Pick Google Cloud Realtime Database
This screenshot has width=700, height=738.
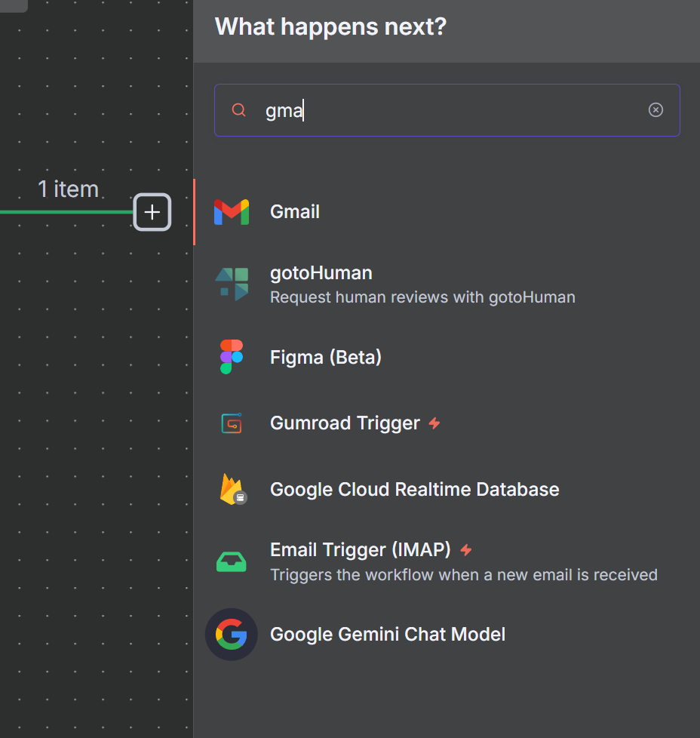pos(447,490)
